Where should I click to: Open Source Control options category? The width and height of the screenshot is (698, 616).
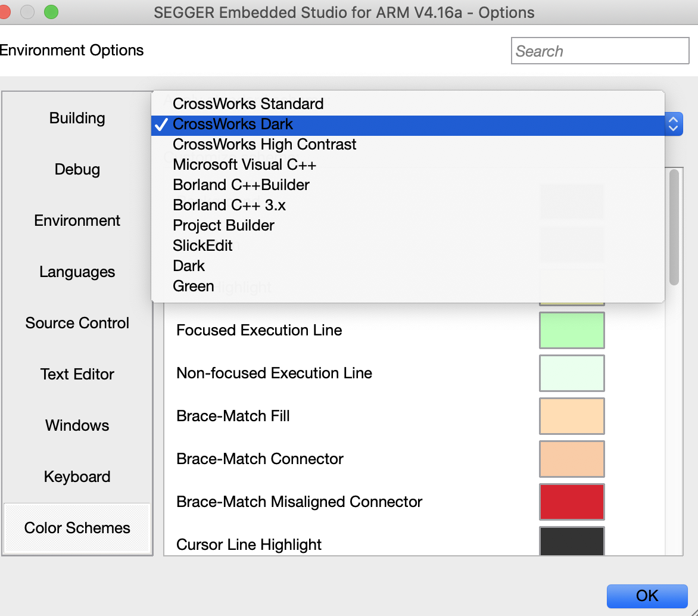click(x=77, y=323)
